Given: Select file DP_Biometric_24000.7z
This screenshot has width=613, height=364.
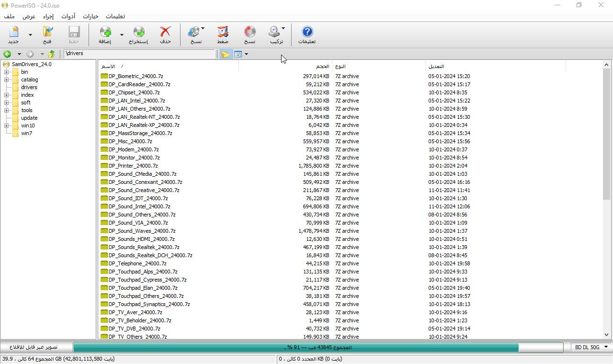Looking at the screenshot, I should (136, 76).
